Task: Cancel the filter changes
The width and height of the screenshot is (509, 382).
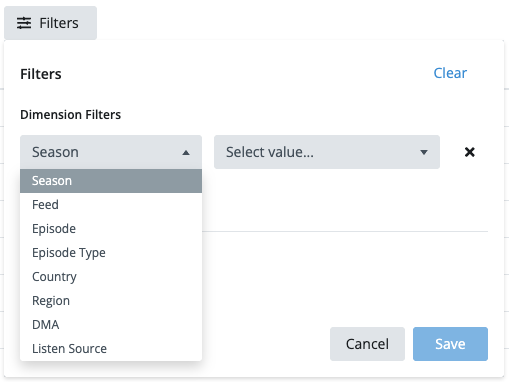Action: (x=367, y=344)
